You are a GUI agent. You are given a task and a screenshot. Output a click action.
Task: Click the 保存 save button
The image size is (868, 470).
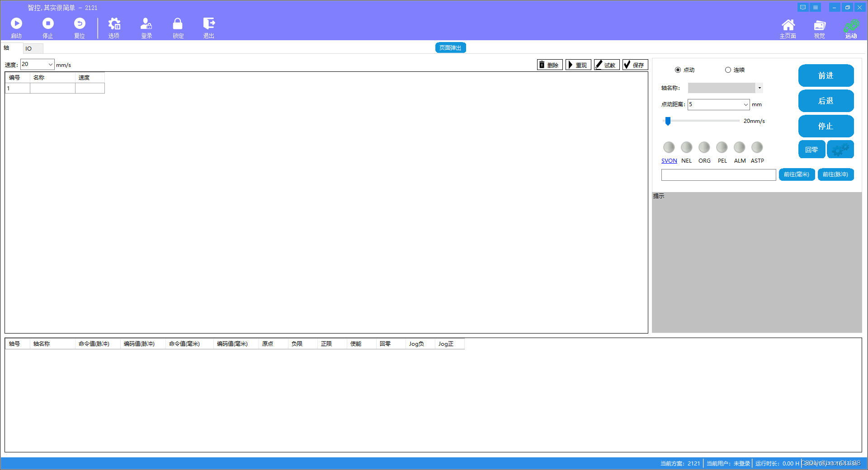pyautogui.click(x=635, y=65)
